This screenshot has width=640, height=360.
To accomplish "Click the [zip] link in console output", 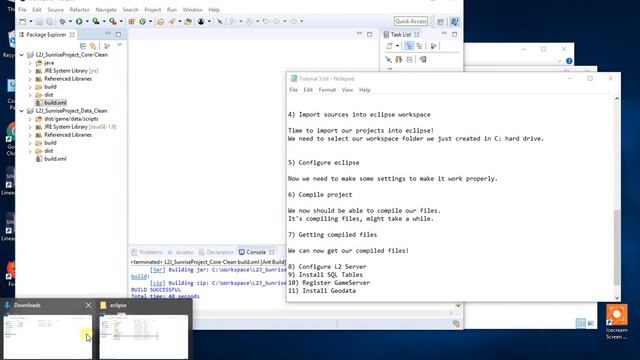I will tap(157, 283).
